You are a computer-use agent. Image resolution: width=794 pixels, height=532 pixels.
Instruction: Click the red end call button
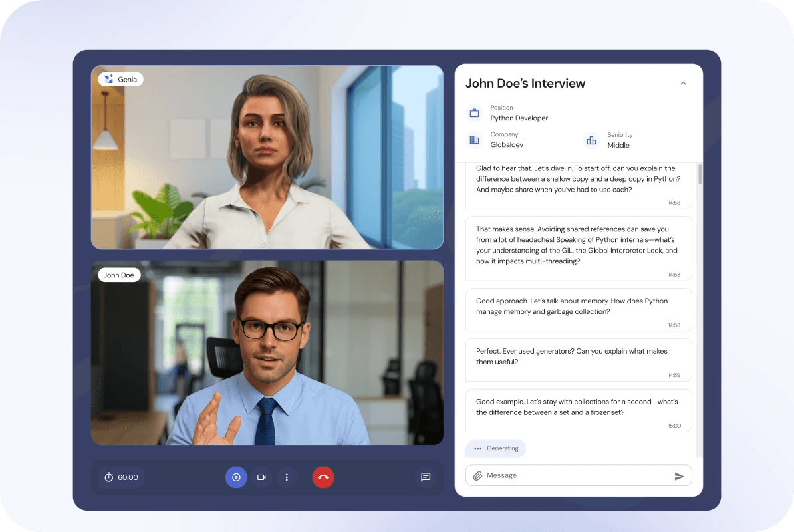point(323,477)
